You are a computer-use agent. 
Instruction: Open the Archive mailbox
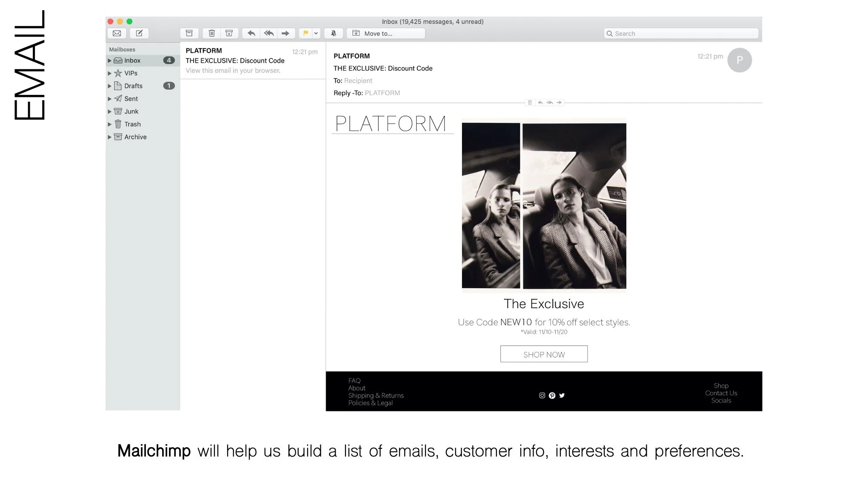point(135,137)
